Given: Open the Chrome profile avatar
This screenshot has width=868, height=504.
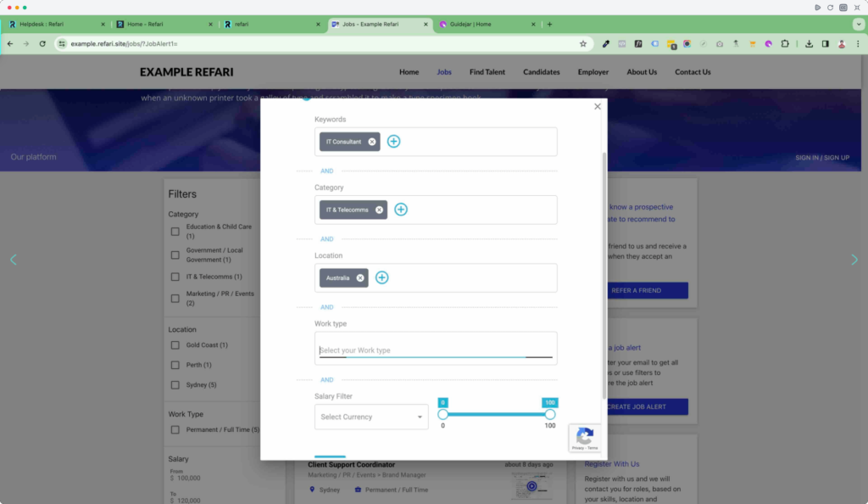Looking at the screenshot, I should tap(842, 44).
